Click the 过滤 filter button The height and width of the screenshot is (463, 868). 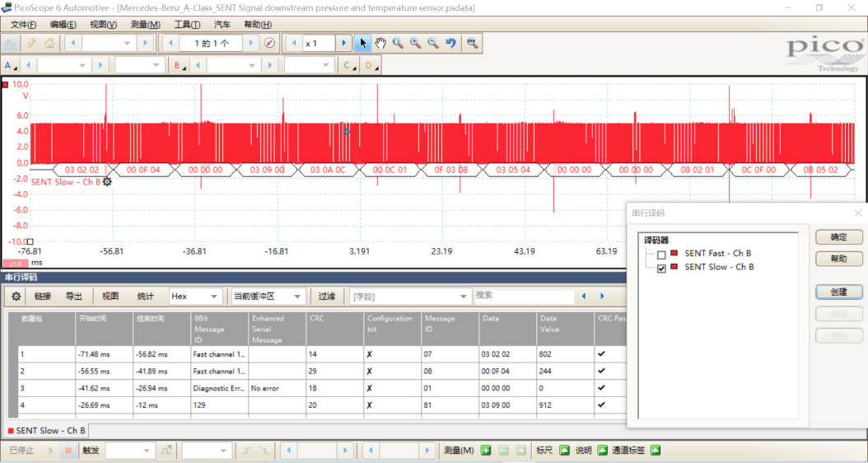click(x=327, y=297)
